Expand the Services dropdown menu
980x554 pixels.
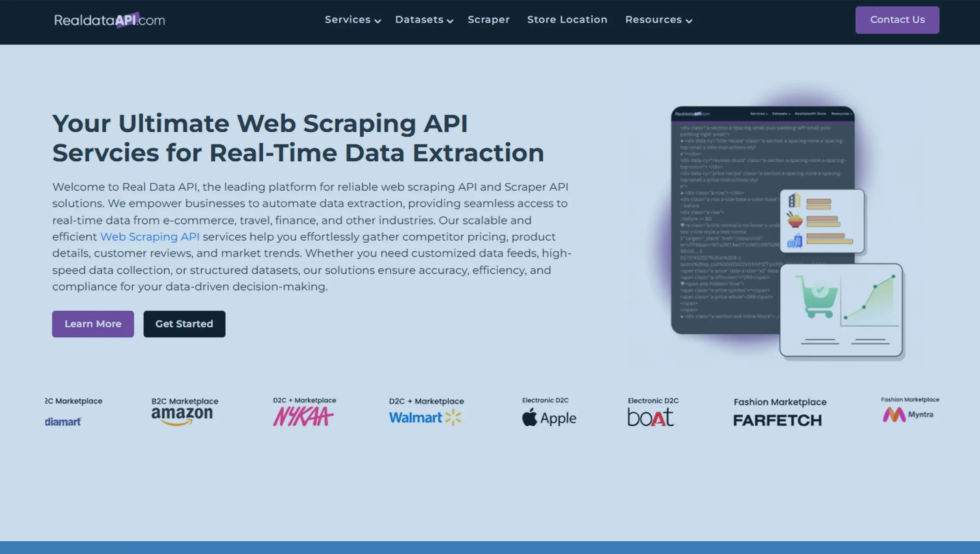pos(352,19)
